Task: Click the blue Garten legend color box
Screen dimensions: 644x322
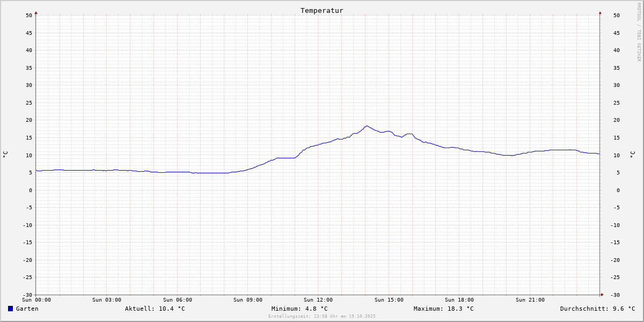Action: [10, 309]
